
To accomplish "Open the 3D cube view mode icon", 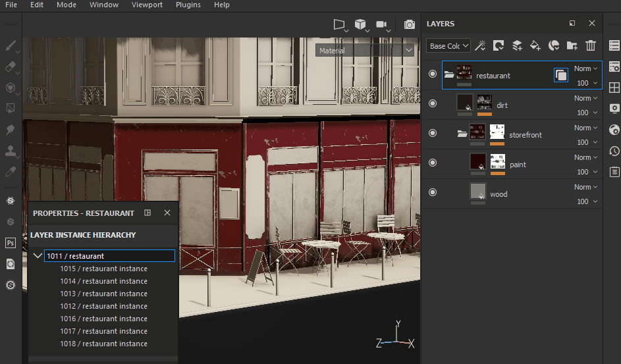I will click(x=360, y=24).
